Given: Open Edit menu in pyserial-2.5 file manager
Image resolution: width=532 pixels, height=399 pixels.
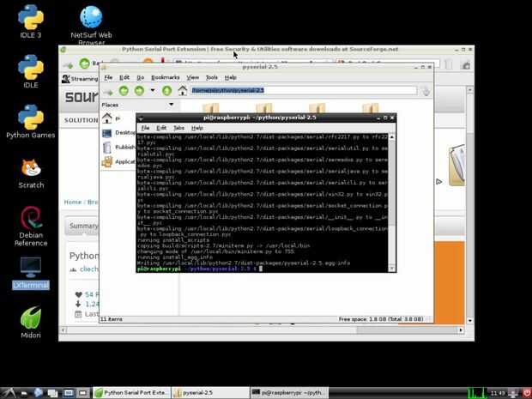Looking at the screenshot, I should pyautogui.click(x=124, y=78).
